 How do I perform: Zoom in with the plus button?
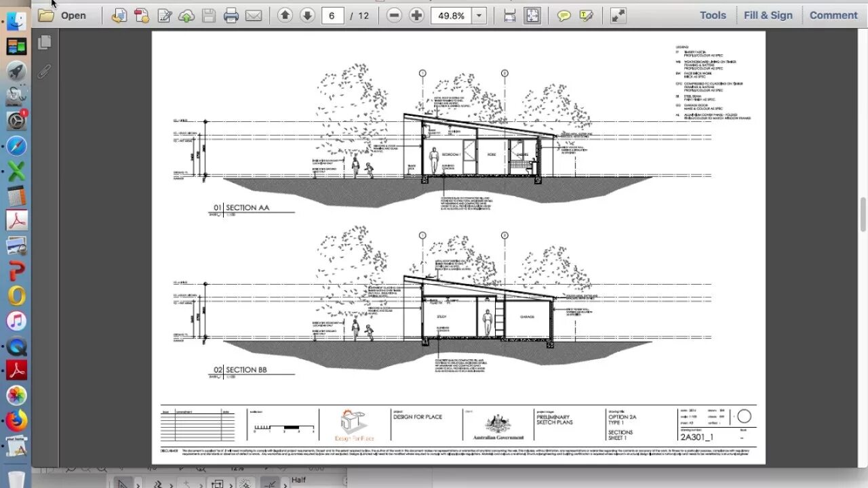(x=416, y=15)
